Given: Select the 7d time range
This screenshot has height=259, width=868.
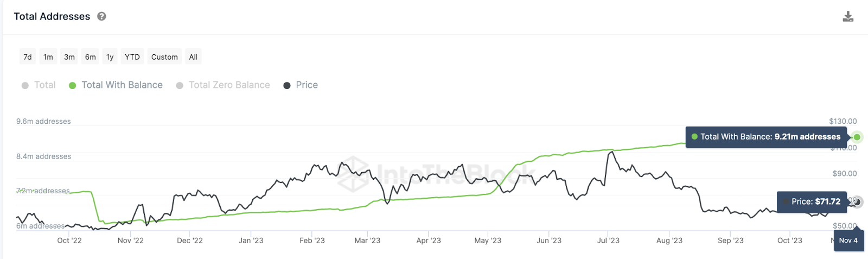Looking at the screenshot, I should [x=28, y=57].
